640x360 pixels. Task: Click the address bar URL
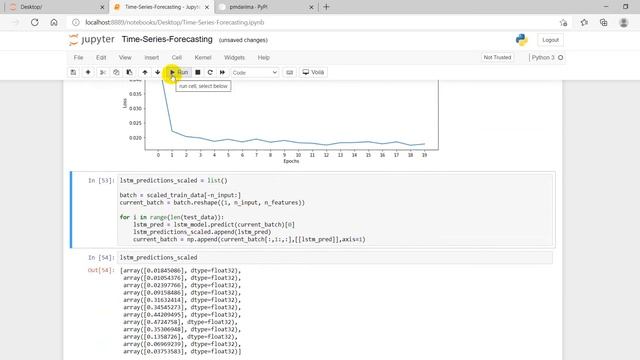[175, 22]
